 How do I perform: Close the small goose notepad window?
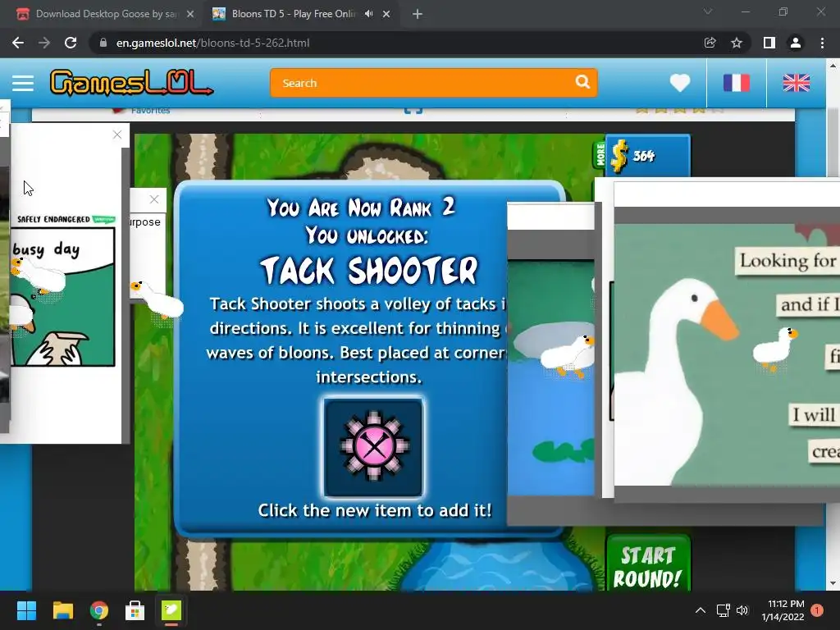(x=154, y=199)
